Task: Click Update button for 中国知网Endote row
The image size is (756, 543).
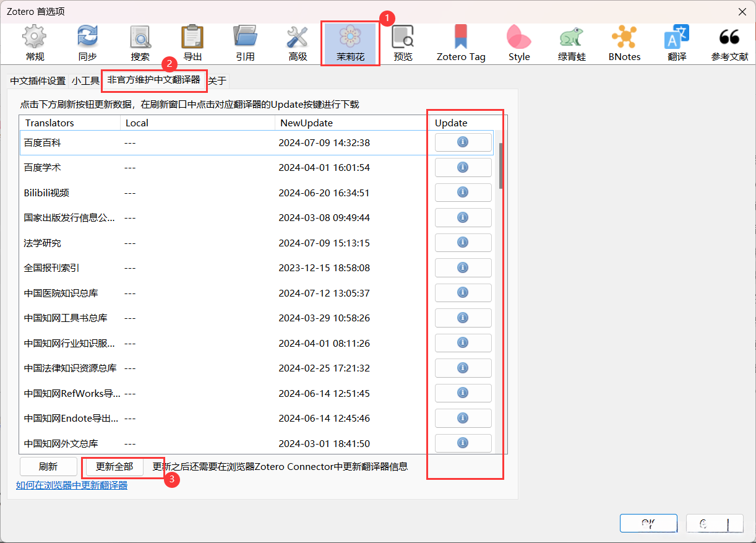Action: 463,418
